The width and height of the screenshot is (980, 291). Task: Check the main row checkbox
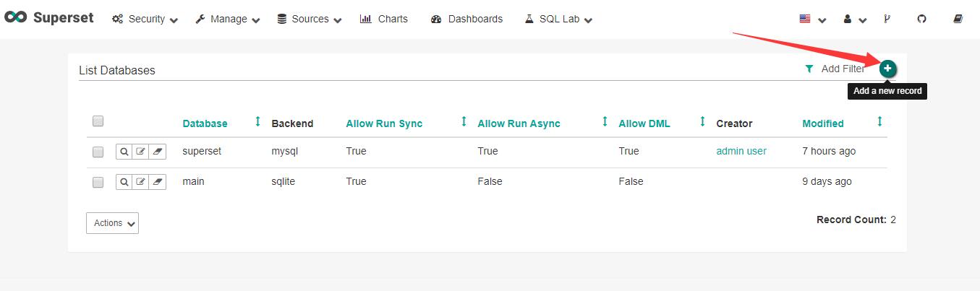[x=98, y=183]
